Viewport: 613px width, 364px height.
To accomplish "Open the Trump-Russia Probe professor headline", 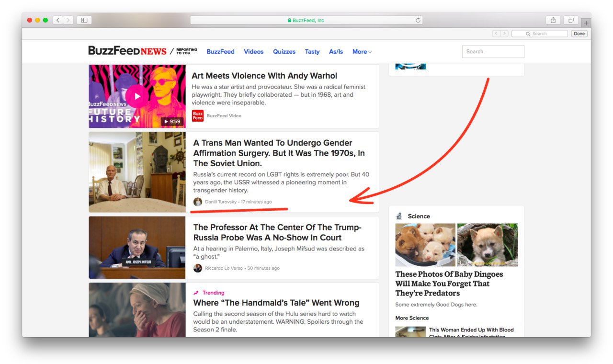I will click(277, 232).
